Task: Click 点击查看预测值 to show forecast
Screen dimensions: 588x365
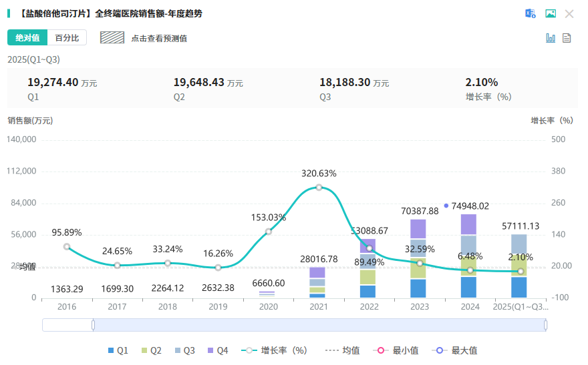Action: 159,39
